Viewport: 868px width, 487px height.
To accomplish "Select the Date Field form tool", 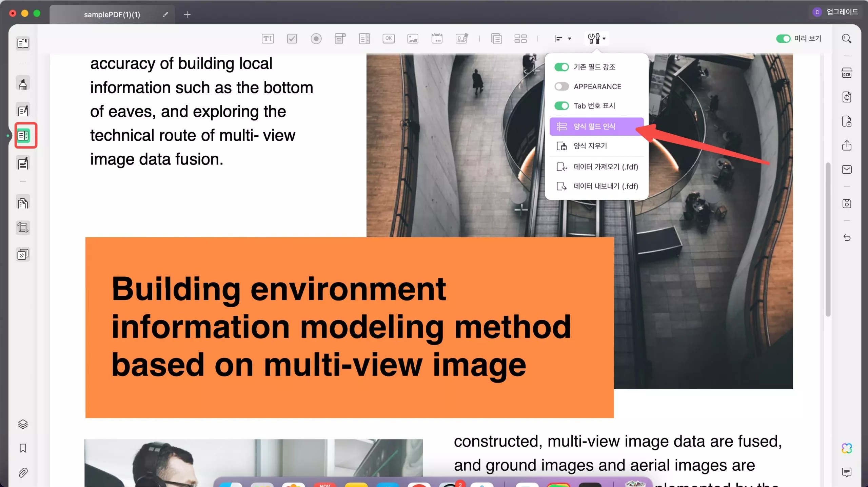I will [x=437, y=39].
